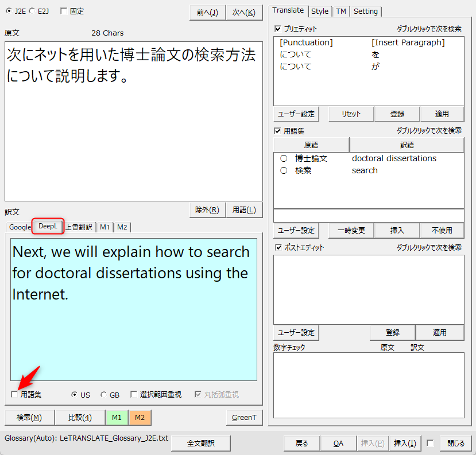Select the 博士論文 glossary entry radio
476x455 pixels.
284,159
